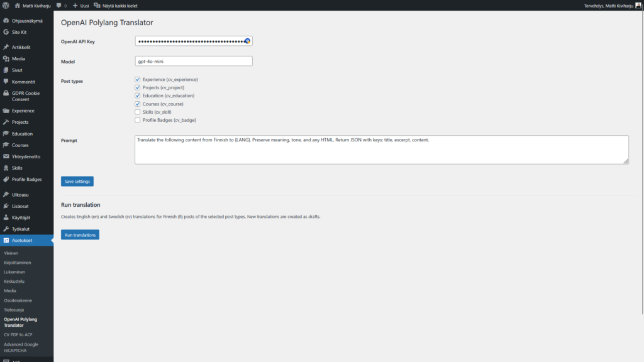This screenshot has width=644, height=362.
Task: Click the Artikkelit pin icon in sidebar
Action: pos(6,47)
